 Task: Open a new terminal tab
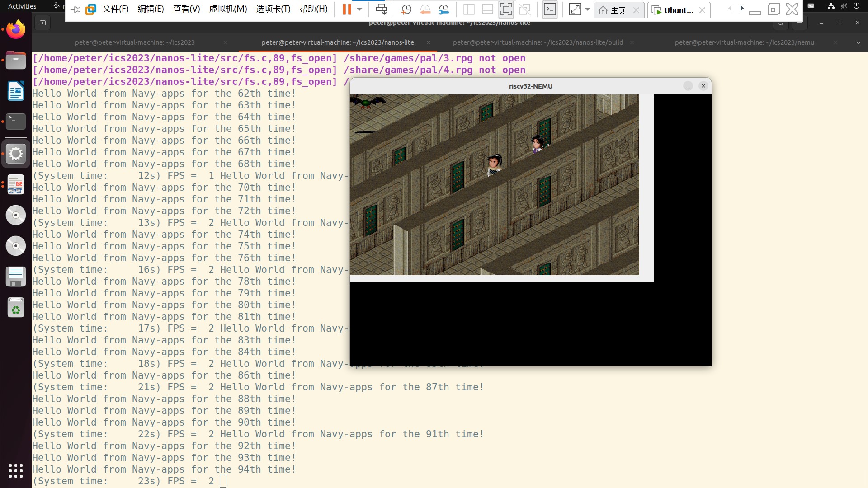[42, 23]
